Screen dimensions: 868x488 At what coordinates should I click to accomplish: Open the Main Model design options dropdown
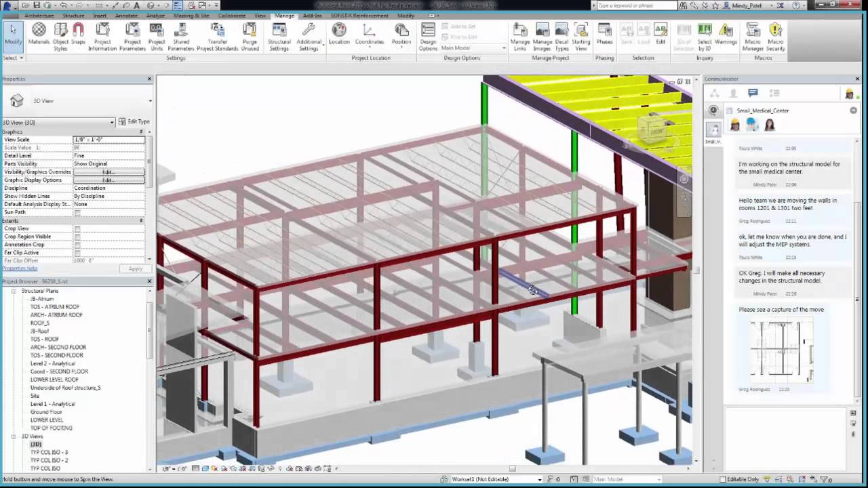pyautogui.click(x=473, y=48)
